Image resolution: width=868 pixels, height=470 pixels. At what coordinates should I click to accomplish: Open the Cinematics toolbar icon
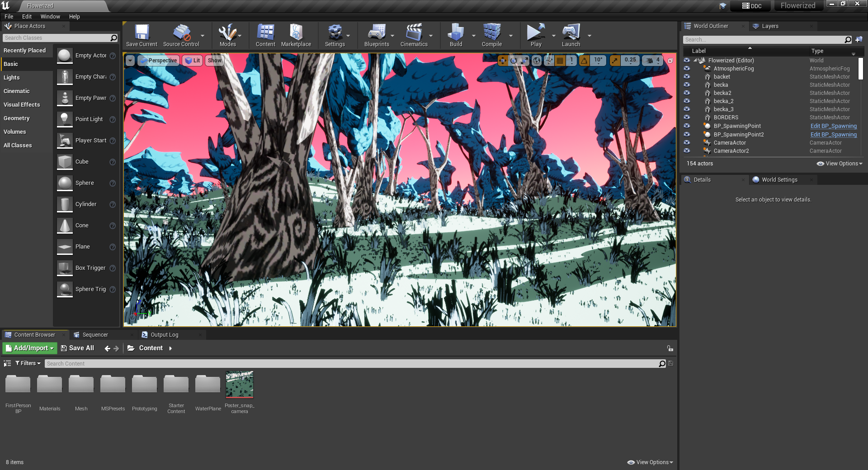[x=414, y=35]
